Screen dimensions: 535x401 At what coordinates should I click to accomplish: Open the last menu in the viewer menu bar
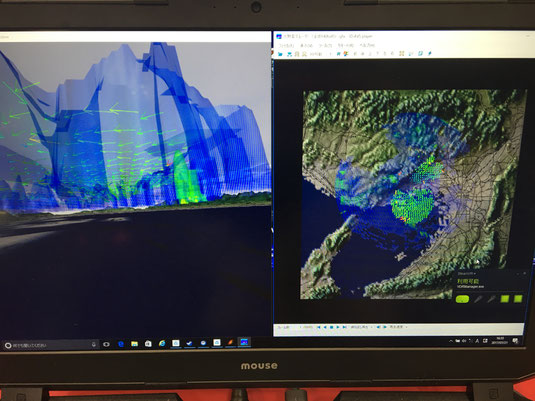[x=367, y=45]
